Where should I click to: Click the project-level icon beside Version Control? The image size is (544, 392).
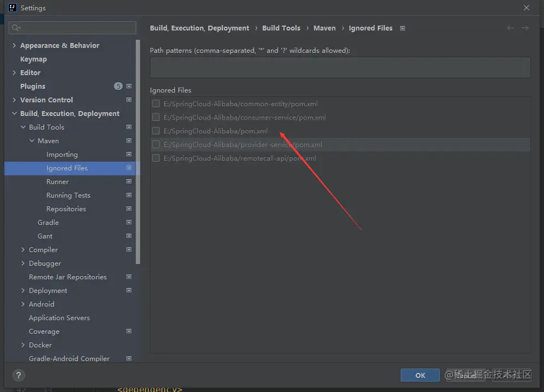[129, 100]
